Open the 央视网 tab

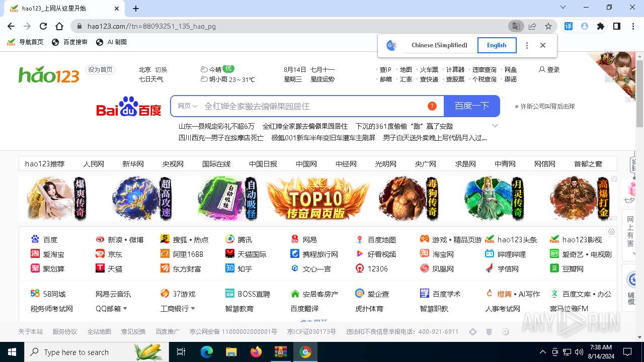click(173, 164)
